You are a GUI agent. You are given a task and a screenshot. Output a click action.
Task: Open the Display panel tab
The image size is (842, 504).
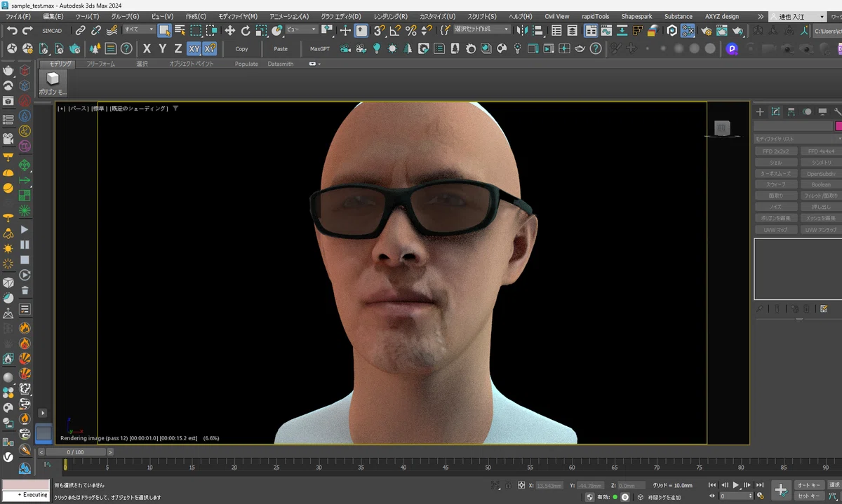click(x=822, y=111)
